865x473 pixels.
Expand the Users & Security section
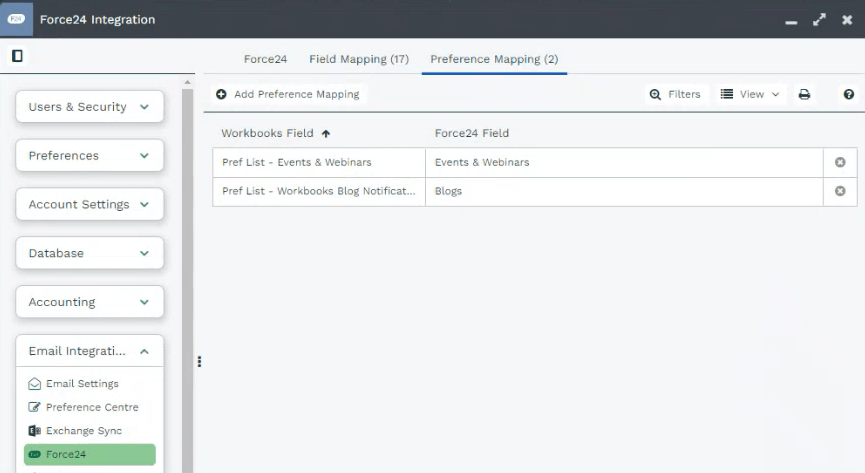click(90, 107)
